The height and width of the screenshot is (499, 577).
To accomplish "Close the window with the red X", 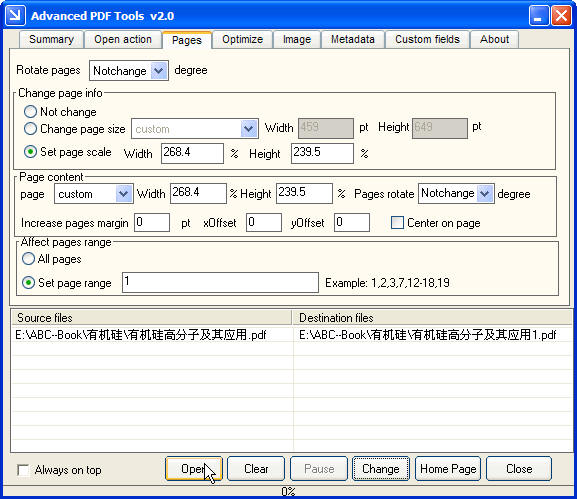I will click(561, 16).
